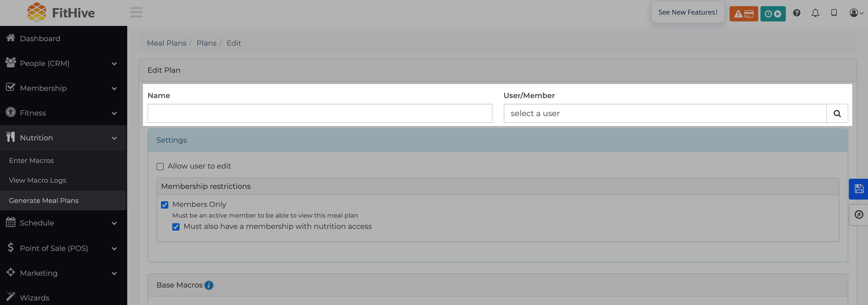Click the Fitness person icon
The width and height of the screenshot is (868, 305).
click(11, 112)
